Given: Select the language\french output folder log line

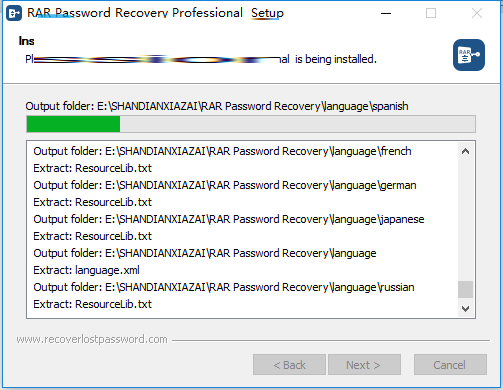Looking at the screenshot, I should (x=222, y=151).
